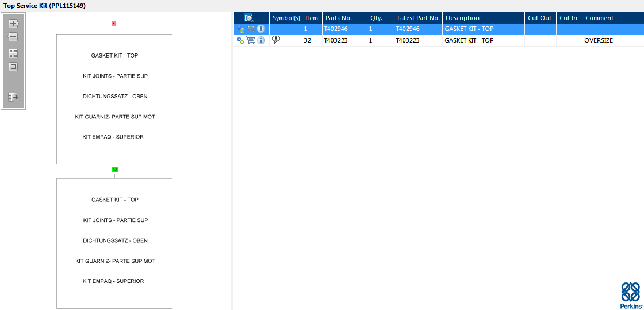Screen dimensions: 644x310
Task: Select the red callout marker 1 in diagram
Action: (x=114, y=24)
